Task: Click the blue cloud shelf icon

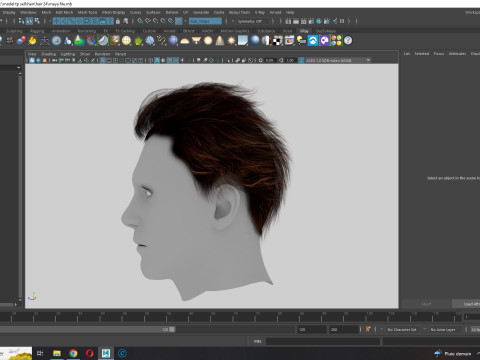Action: [x=313, y=41]
